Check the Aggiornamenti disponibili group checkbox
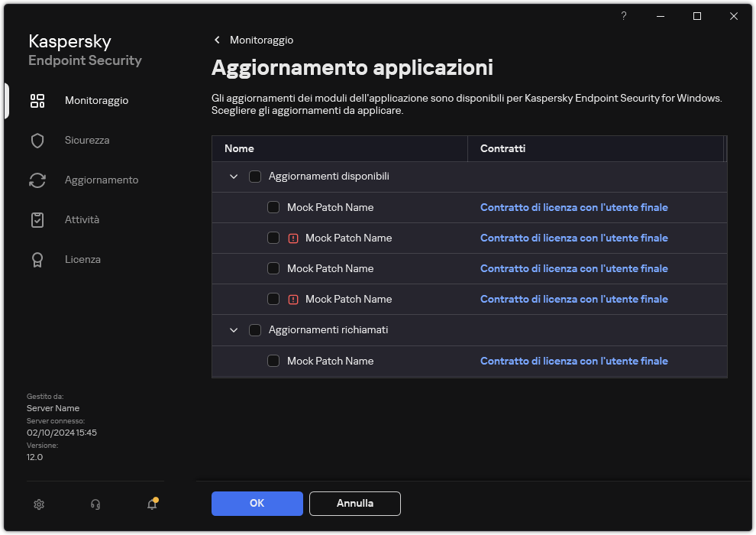 (x=255, y=176)
